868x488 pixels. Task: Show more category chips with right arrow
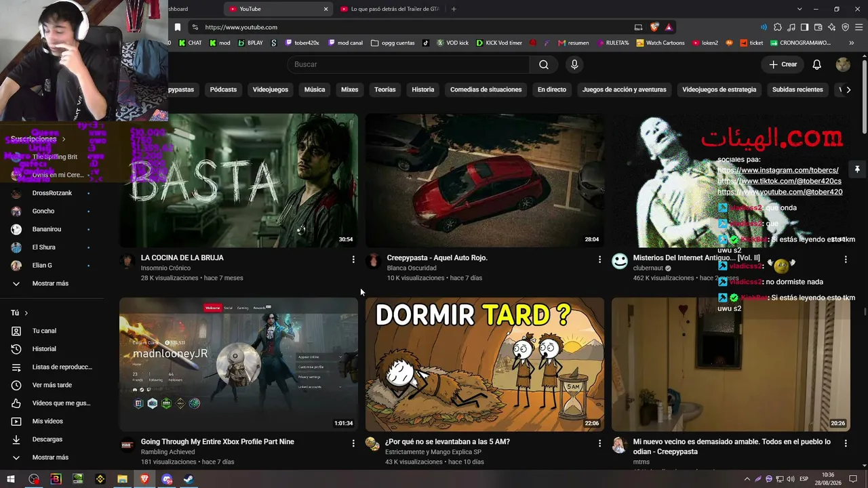[x=848, y=89]
